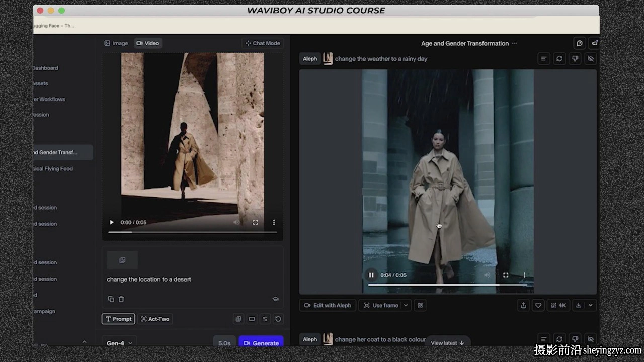The width and height of the screenshot is (644, 362).
Task: Share the rainy day video
Action: 523,305
